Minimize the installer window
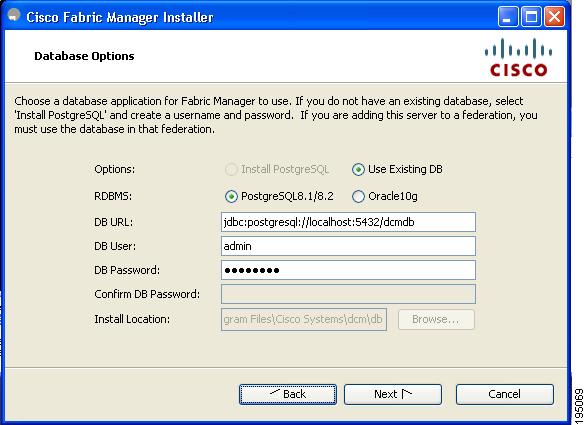The height and width of the screenshot is (425, 585). coord(507,17)
